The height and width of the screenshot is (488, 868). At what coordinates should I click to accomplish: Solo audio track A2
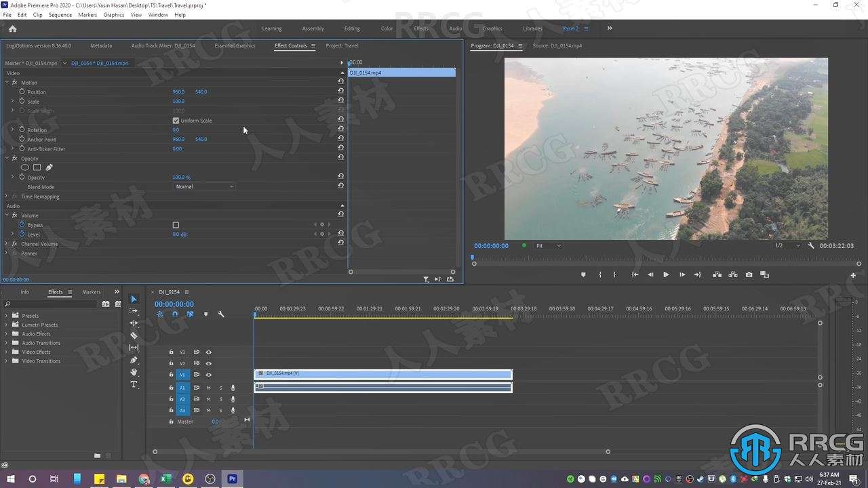coord(220,399)
